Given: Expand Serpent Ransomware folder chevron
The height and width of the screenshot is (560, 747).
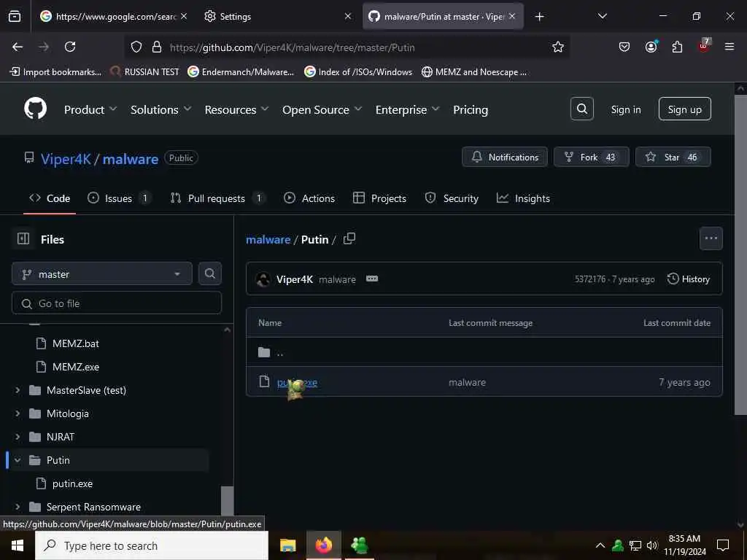Looking at the screenshot, I should [18, 507].
